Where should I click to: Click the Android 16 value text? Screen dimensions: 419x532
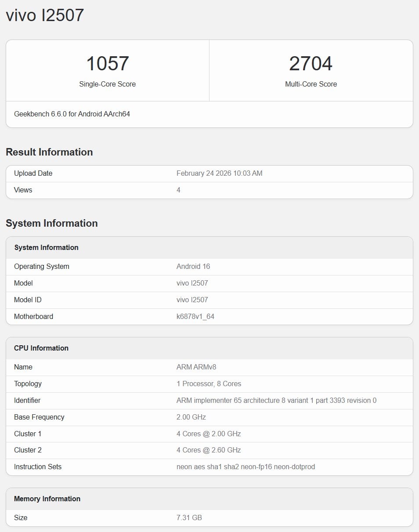coord(193,266)
